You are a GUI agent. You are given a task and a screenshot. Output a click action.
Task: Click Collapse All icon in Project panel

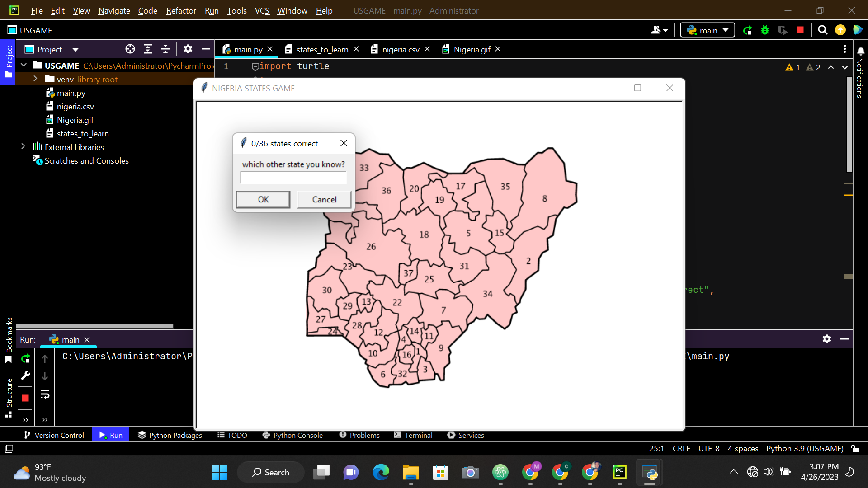click(x=165, y=49)
